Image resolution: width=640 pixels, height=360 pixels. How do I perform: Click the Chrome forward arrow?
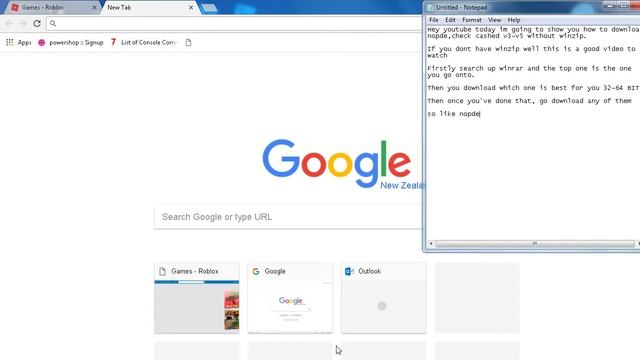tap(23, 24)
